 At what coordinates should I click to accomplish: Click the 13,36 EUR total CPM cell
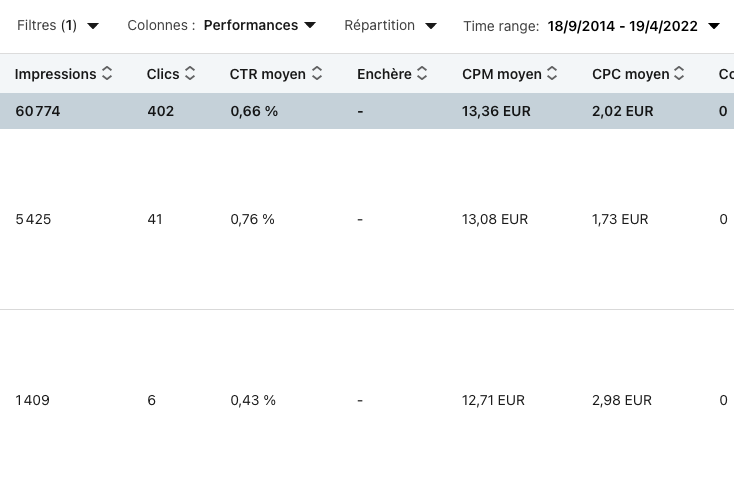pyautogui.click(x=496, y=111)
